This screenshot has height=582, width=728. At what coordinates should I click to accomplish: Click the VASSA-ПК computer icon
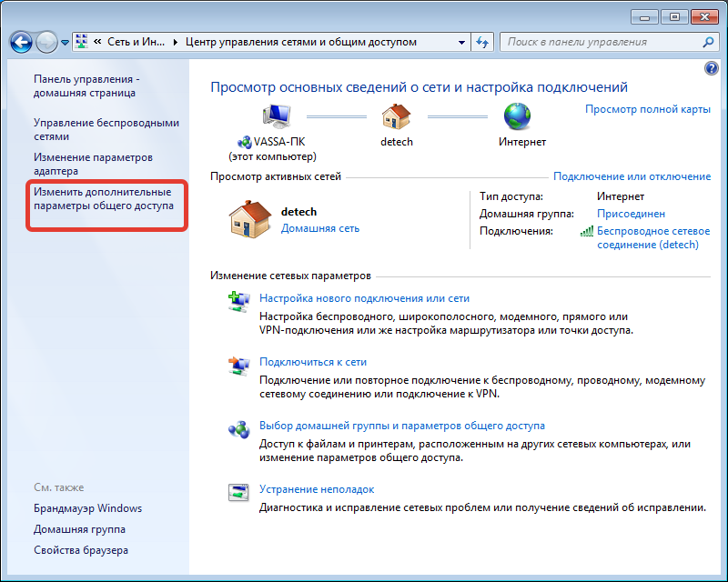(276, 116)
